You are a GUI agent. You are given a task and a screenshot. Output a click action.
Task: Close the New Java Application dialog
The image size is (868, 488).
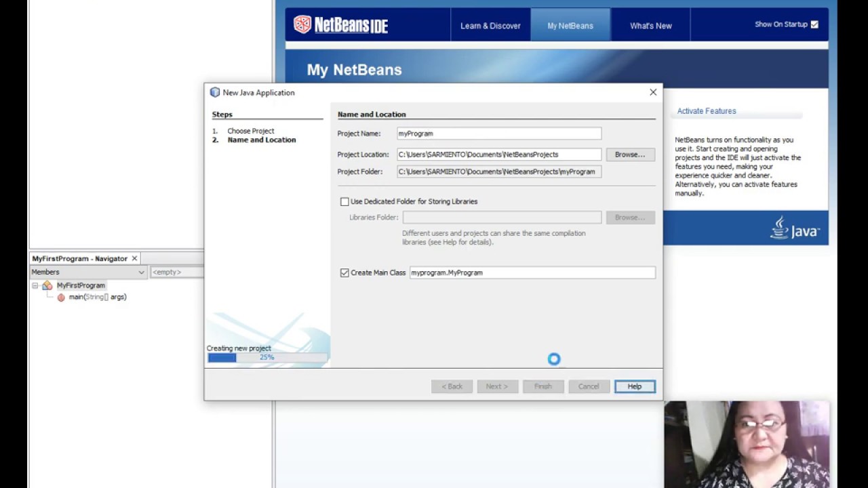[653, 92]
